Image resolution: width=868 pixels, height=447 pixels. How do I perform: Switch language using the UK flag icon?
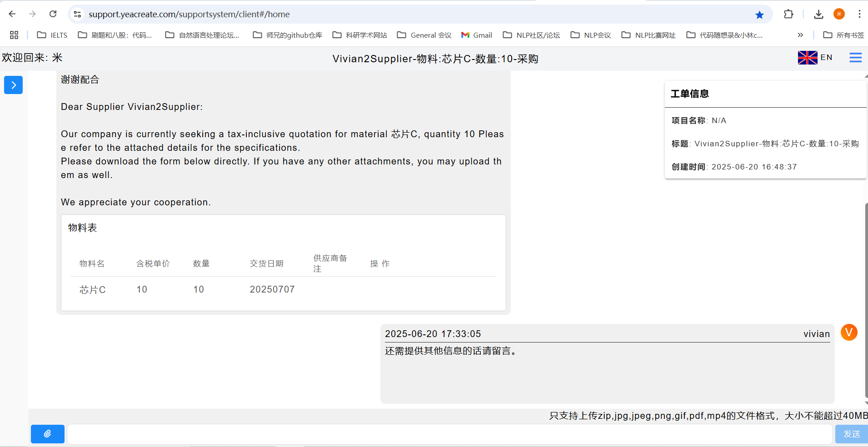click(x=807, y=58)
